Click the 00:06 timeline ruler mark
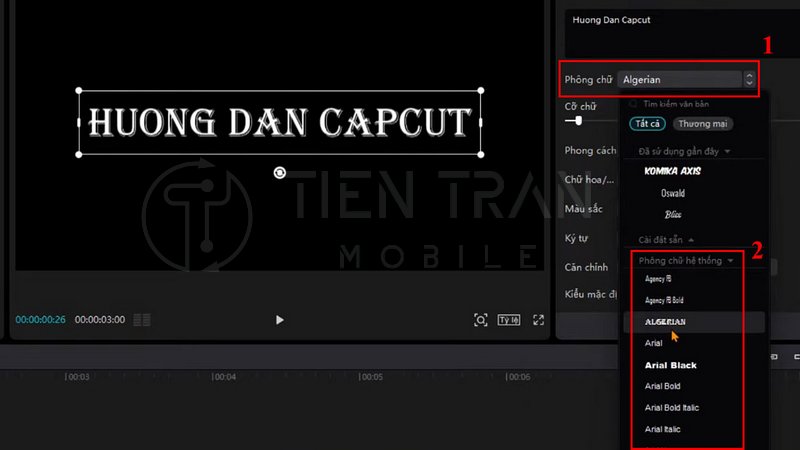The height and width of the screenshot is (450, 800). click(x=518, y=377)
